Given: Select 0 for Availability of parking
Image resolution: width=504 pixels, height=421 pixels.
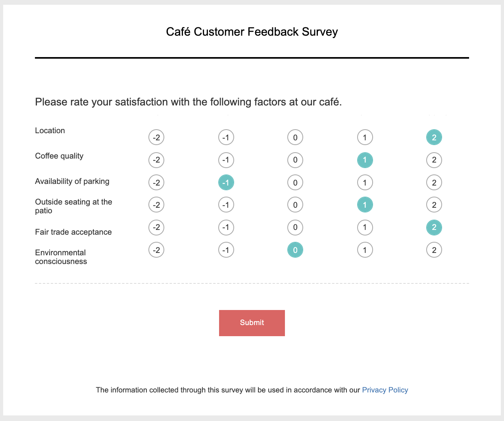Looking at the screenshot, I should [x=295, y=183].
